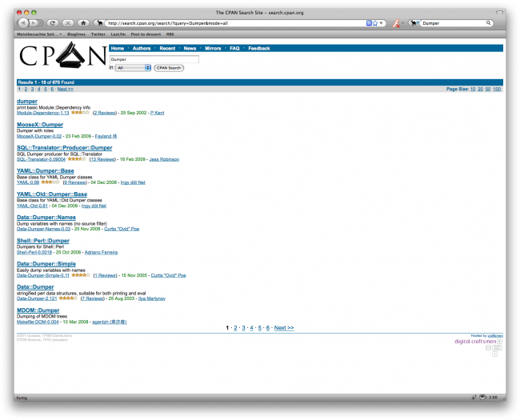Open MooseX::Dumper result
The image size is (520, 420).
40,125
